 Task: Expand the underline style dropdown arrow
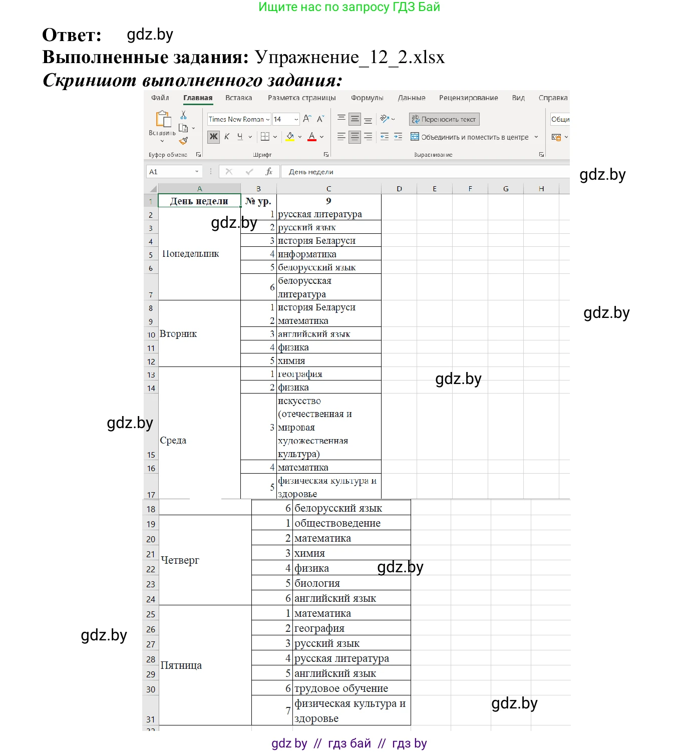coord(250,137)
